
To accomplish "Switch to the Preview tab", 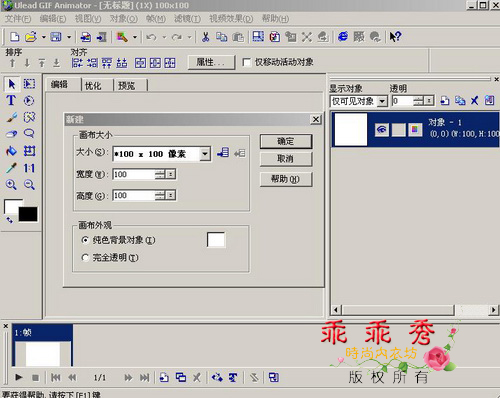I will (126, 86).
